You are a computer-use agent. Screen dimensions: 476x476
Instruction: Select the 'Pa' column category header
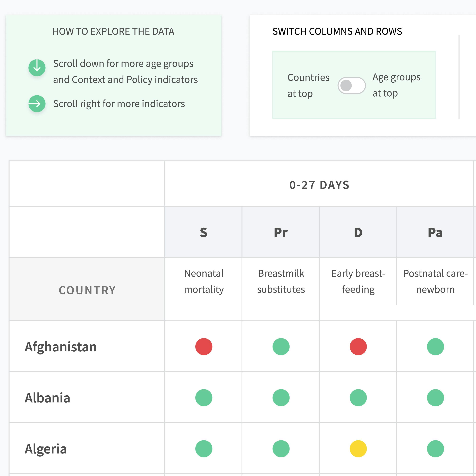point(435,232)
